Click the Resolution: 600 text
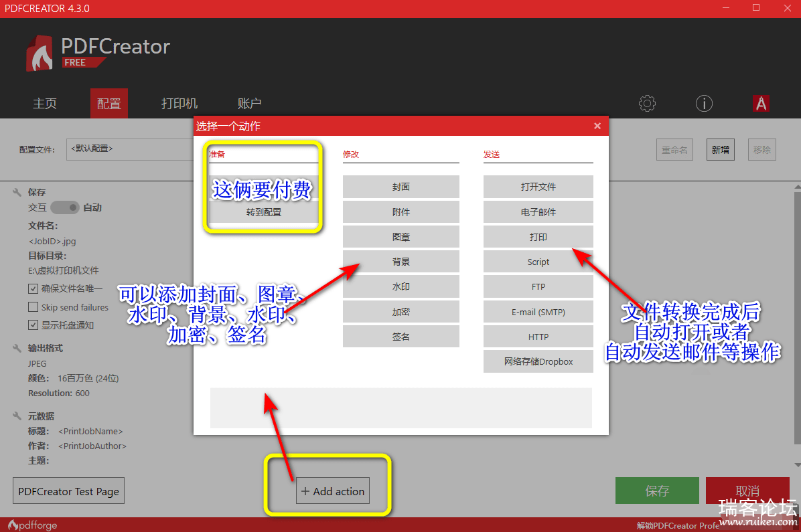This screenshot has width=801, height=532. (x=59, y=393)
